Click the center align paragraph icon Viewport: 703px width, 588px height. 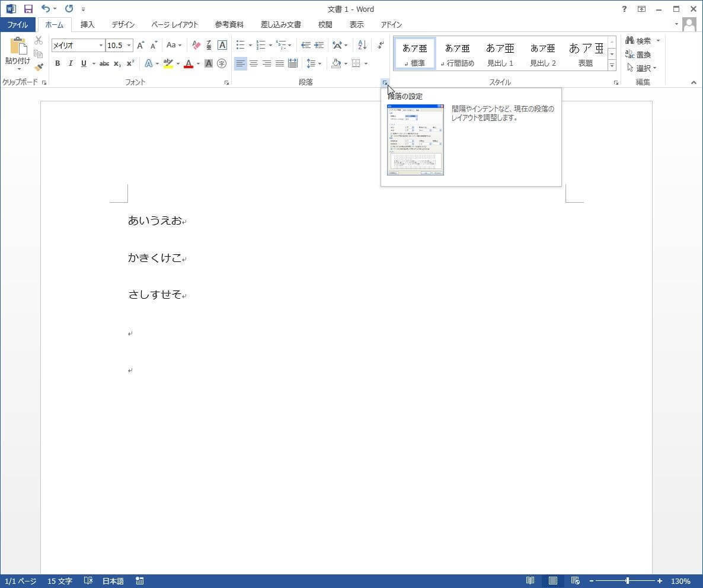pyautogui.click(x=254, y=63)
